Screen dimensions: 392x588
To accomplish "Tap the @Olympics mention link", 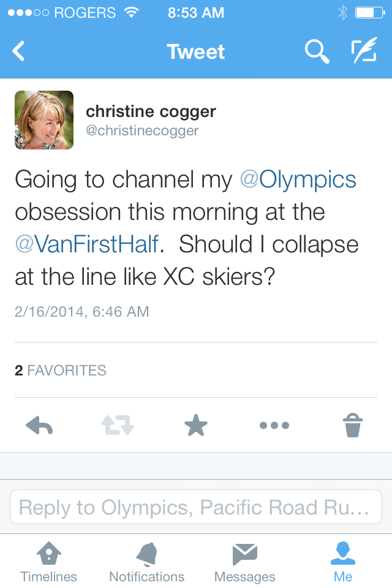I will pyautogui.click(x=298, y=179).
